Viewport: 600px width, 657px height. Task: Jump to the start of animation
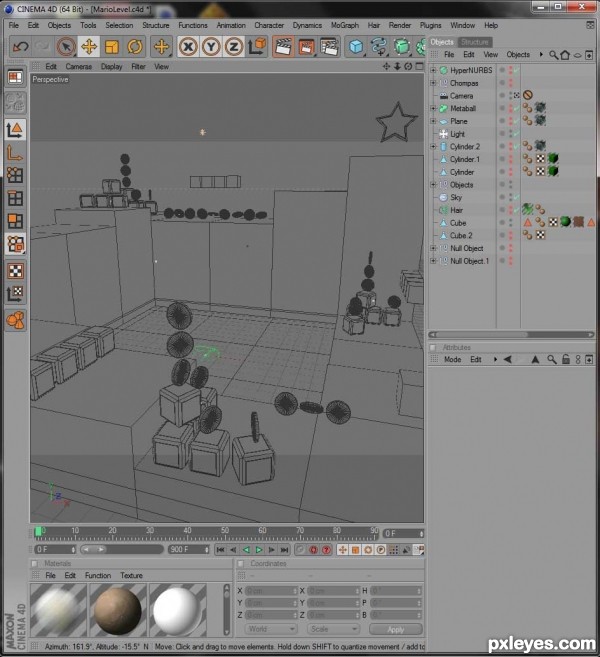[x=220, y=550]
